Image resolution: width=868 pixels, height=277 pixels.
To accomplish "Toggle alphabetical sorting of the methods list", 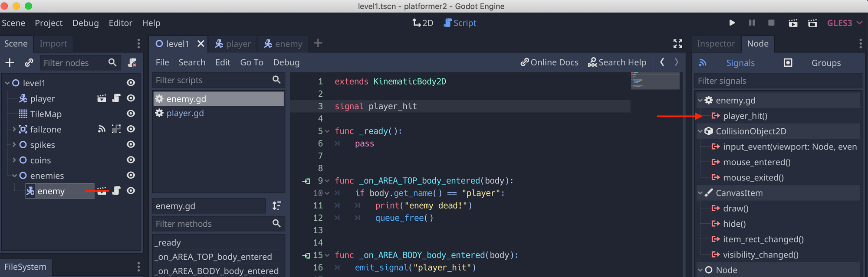I will (276, 206).
